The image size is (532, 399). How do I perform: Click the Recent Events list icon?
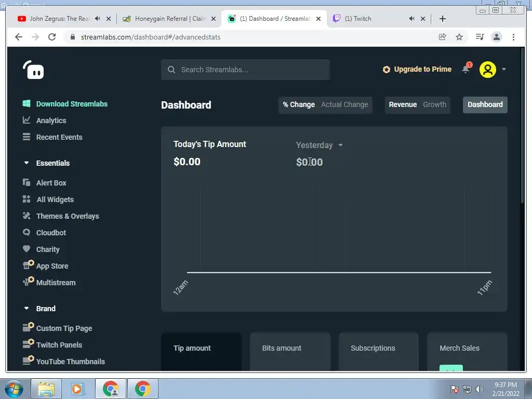(26, 137)
